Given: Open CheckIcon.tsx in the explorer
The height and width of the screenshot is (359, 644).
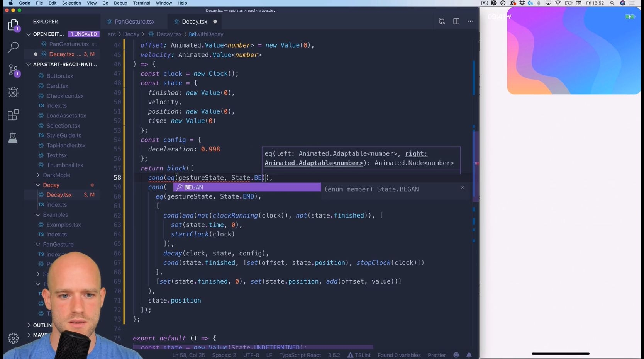Looking at the screenshot, I should point(65,96).
